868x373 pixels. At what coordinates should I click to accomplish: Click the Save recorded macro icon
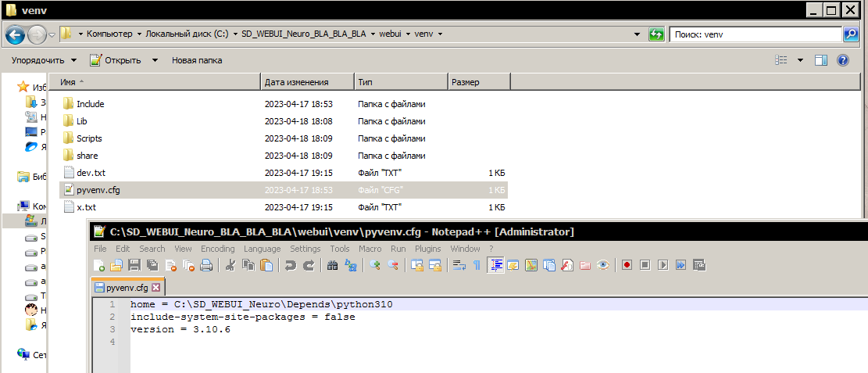tap(699, 265)
